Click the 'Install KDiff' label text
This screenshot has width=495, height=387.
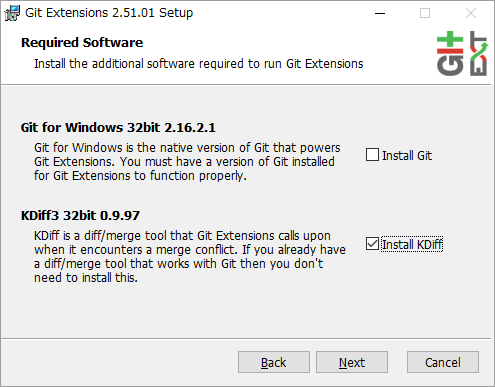click(x=412, y=244)
